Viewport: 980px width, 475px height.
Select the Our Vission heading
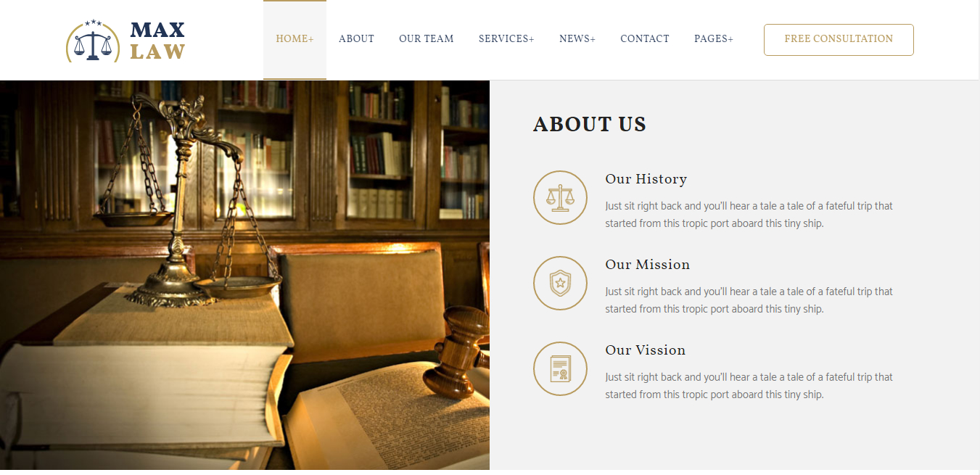646,350
